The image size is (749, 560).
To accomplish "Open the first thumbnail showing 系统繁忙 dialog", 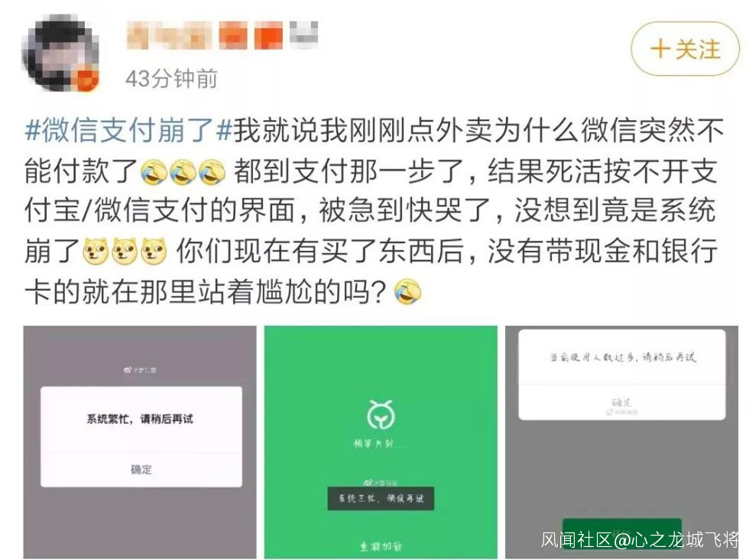I will coord(140,442).
